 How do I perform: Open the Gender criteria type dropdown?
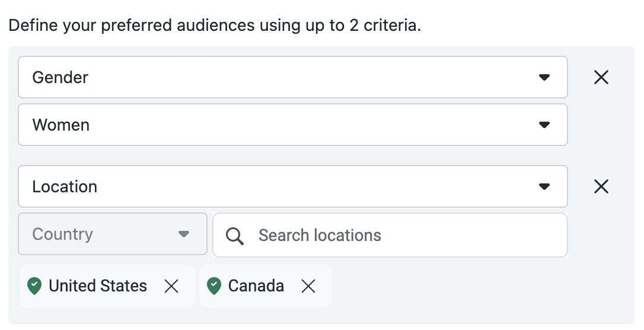[x=293, y=77]
